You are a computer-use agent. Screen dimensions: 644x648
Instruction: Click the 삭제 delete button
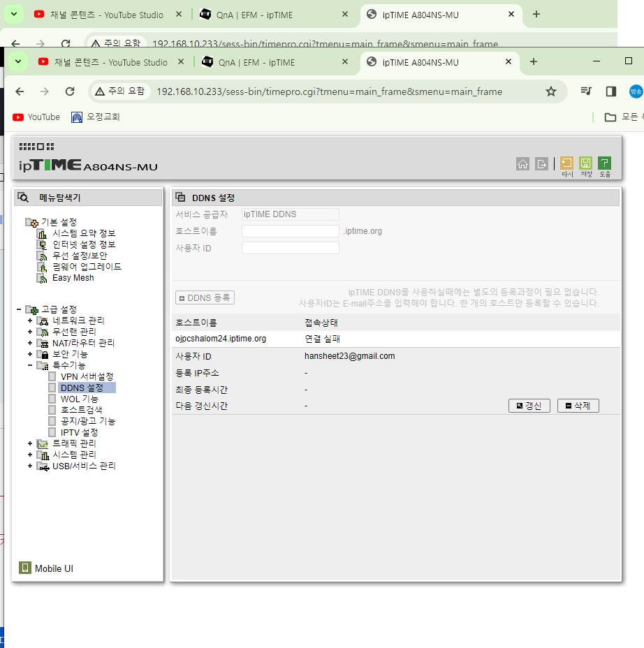pyautogui.click(x=578, y=406)
